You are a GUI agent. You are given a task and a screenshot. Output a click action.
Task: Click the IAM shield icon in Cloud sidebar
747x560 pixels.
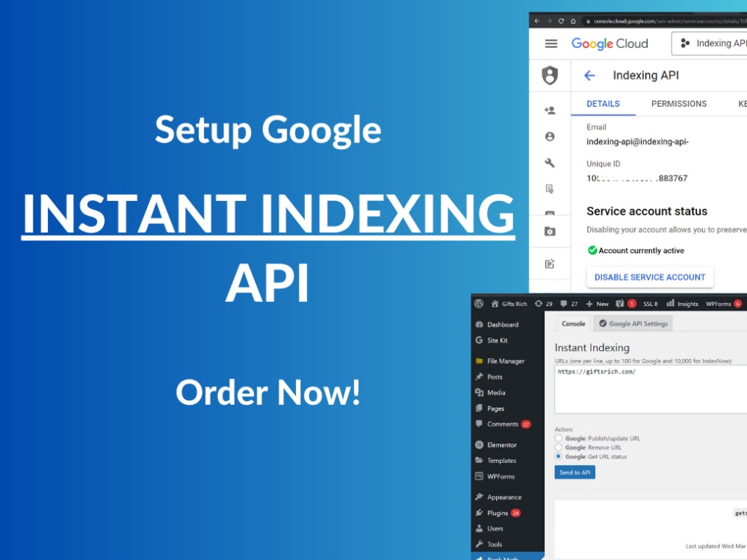point(550,75)
